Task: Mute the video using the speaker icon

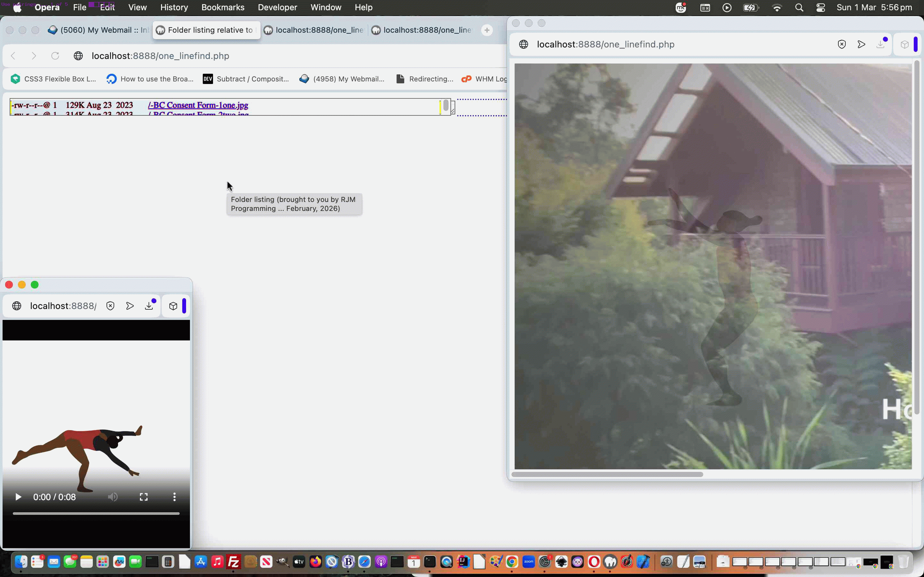Action: (113, 497)
